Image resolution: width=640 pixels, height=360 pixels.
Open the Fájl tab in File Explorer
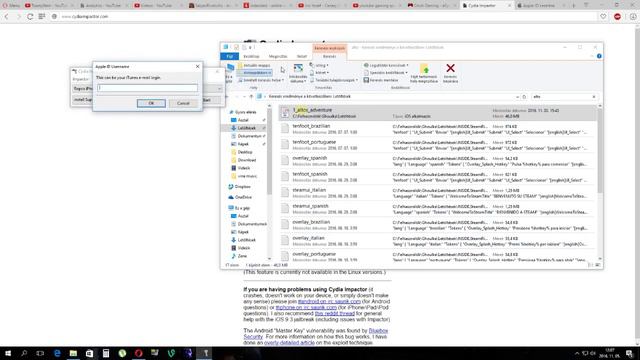[229, 56]
